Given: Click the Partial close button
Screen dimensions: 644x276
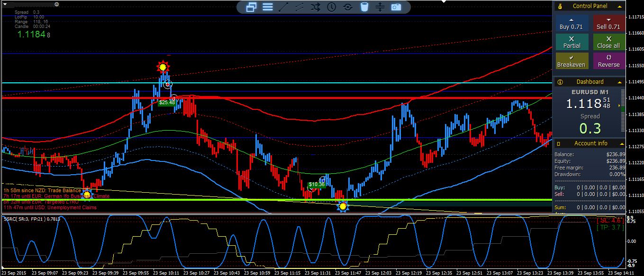Looking at the screenshot, I should [571, 42].
